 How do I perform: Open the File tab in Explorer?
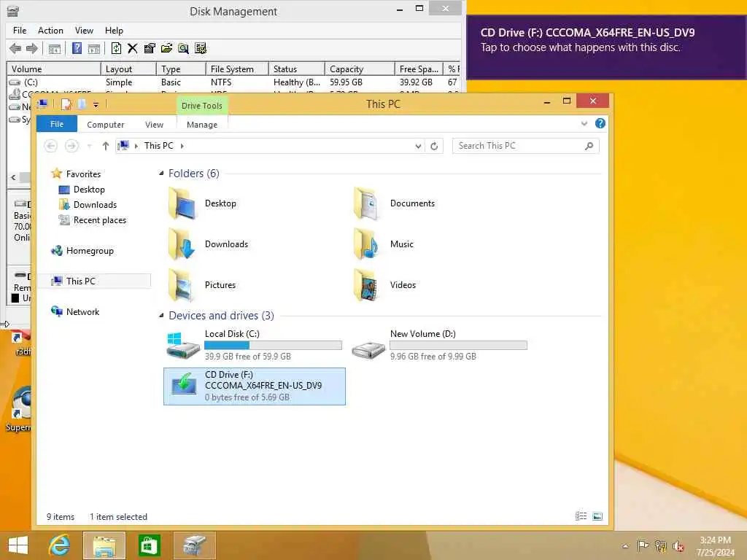click(x=57, y=124)
